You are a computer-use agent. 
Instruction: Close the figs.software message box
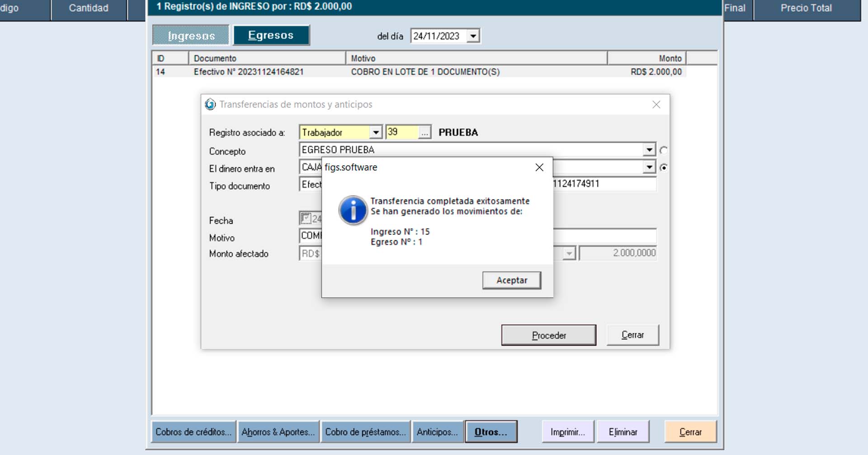(539, 167)
